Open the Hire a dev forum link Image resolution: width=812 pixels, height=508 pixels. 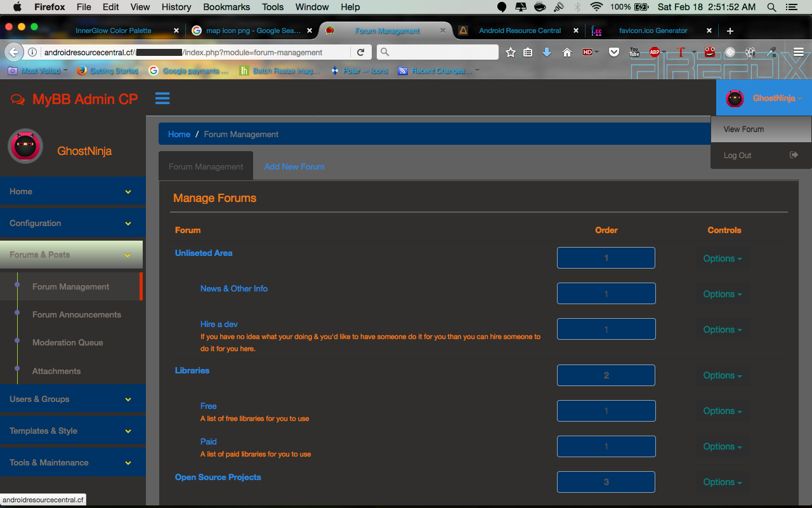point(219,324)
